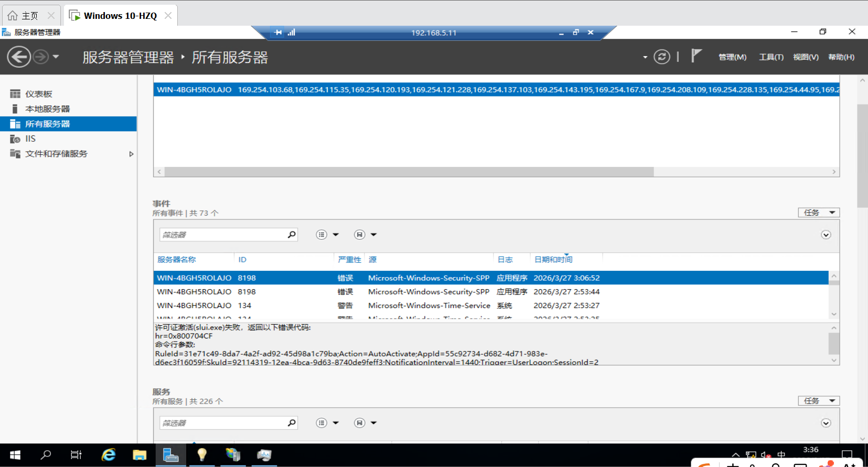868x467 pixels.
Task: Click the search magnifier in services filter
Action: pyautogui.click(x=292, y=423)
